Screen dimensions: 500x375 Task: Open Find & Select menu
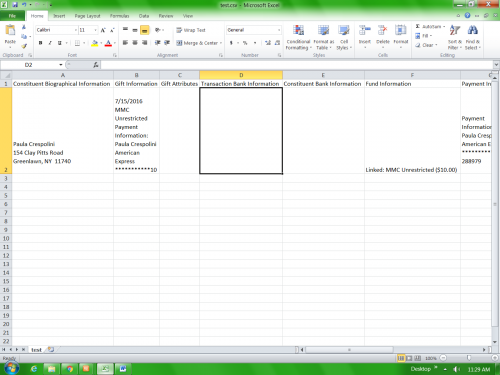[x=473, y=37]
